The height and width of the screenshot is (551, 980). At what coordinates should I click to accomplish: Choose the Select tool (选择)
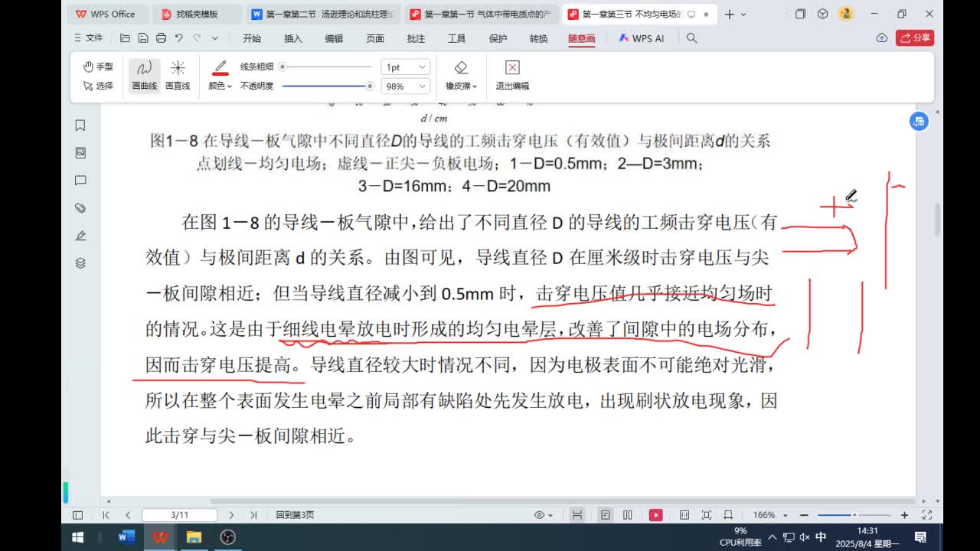(98, 86)
